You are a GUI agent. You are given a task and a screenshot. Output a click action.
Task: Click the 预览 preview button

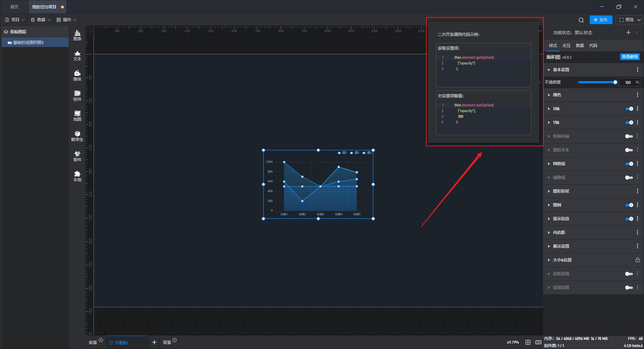point(626,20)
